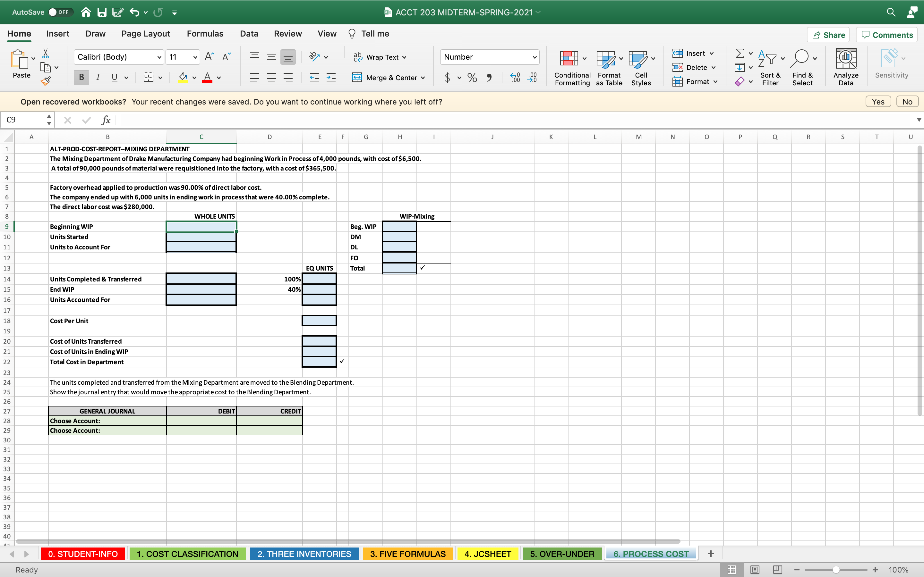
Task: Switch to the Formulas ribbon tab
Action: click(205, 34)
